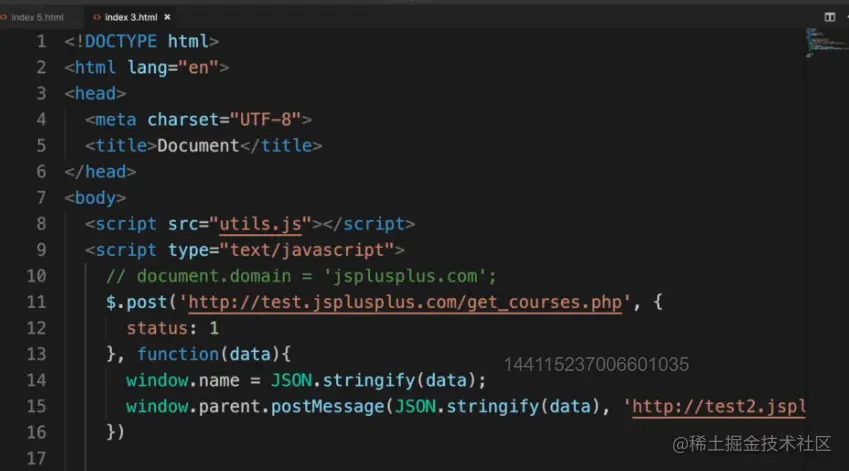Open the utils.js script source link
849x471 pixels.
(x=260, y=224)
